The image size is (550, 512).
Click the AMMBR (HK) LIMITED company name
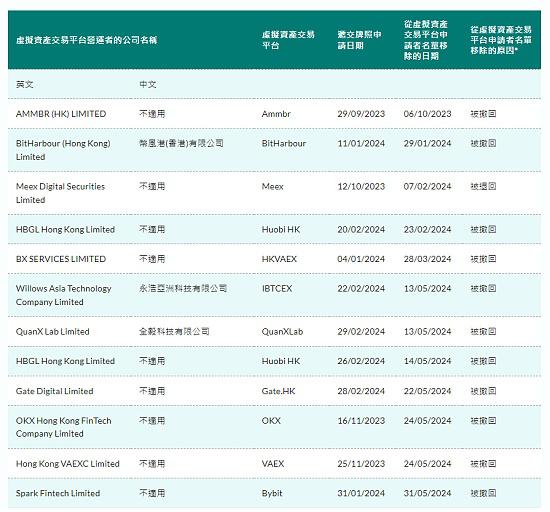point(61,114)
